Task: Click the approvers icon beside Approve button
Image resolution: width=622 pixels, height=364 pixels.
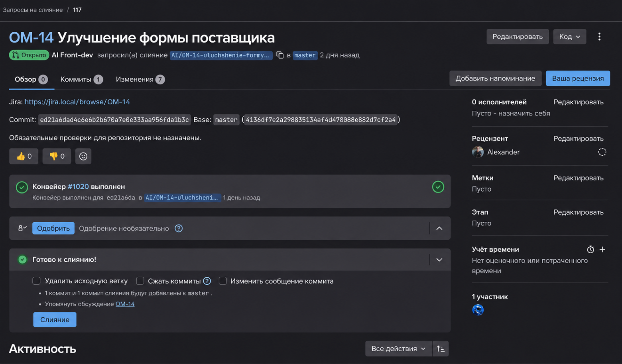Action: 22,228
